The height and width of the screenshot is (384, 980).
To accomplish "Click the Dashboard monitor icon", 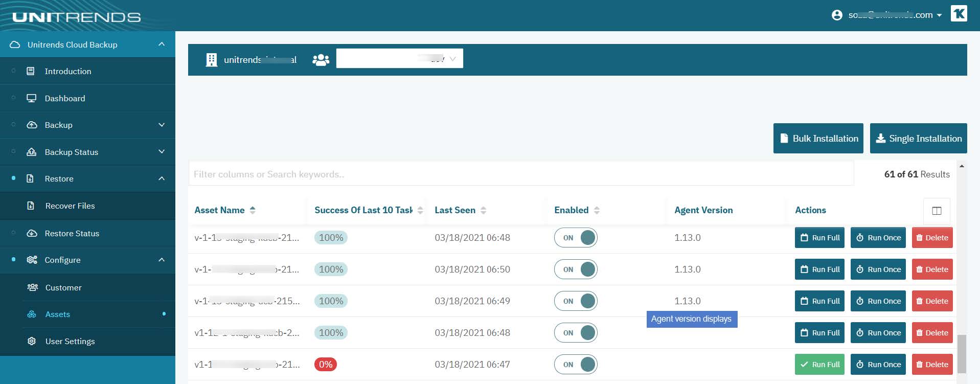I will pos(32,98).
